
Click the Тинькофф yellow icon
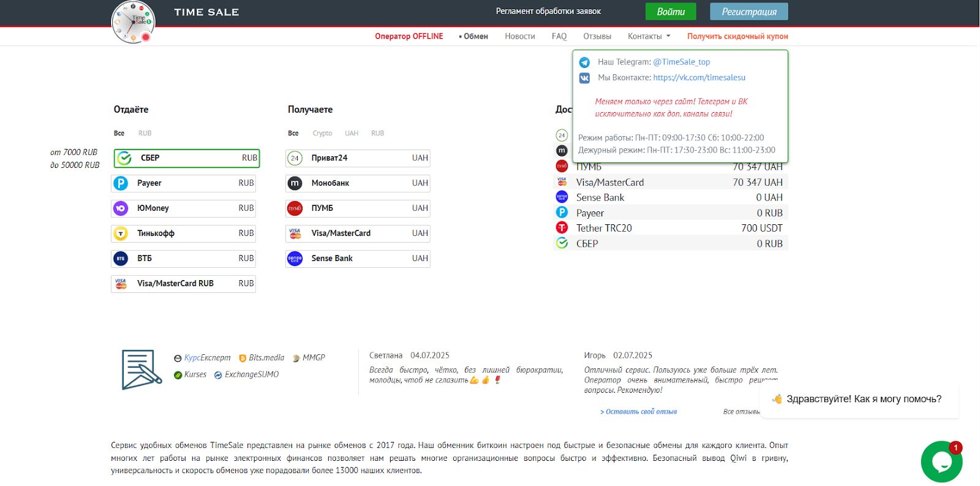click(121, 234)
